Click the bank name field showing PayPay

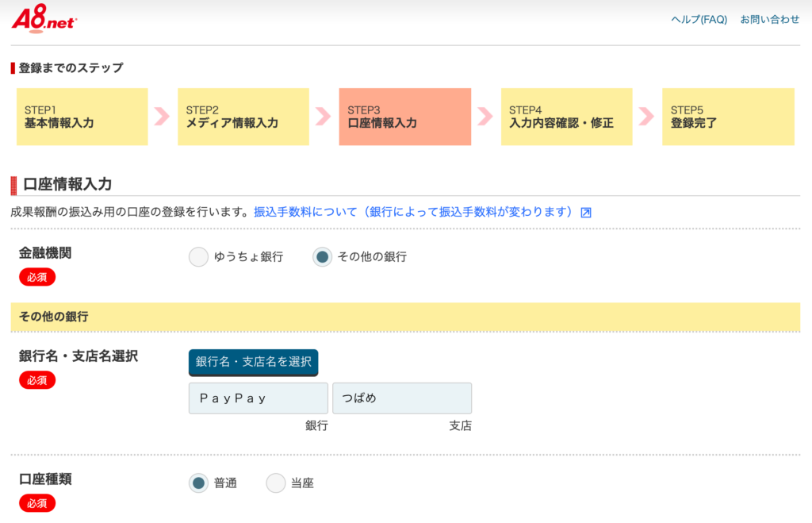click(x=258, y=398)
